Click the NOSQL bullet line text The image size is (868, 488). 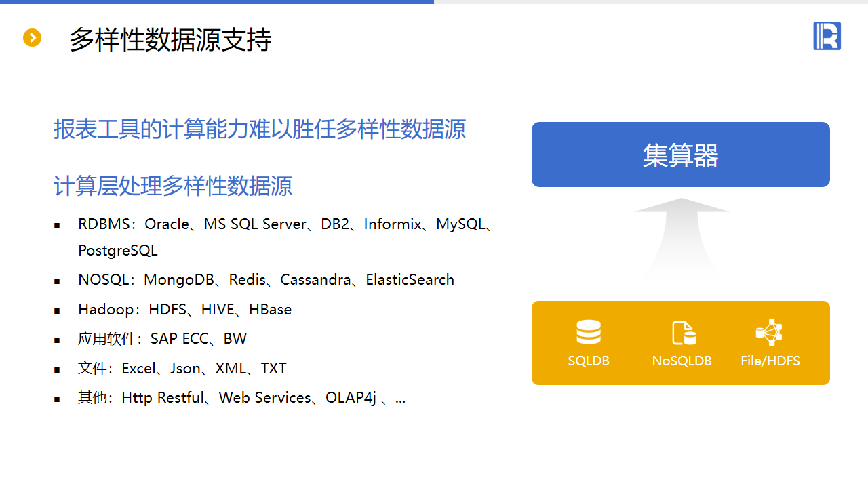coord(266,280)
